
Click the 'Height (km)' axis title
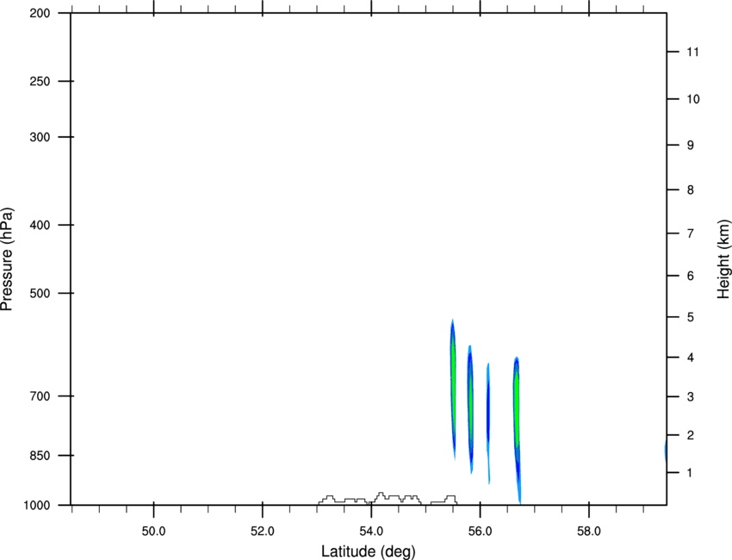tap(723, 259)
